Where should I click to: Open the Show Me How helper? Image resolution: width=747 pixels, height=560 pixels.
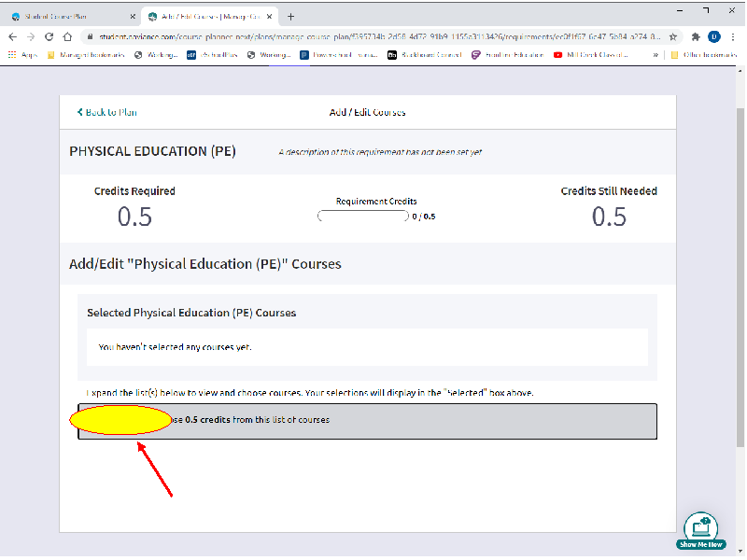(x=701, y=531)
